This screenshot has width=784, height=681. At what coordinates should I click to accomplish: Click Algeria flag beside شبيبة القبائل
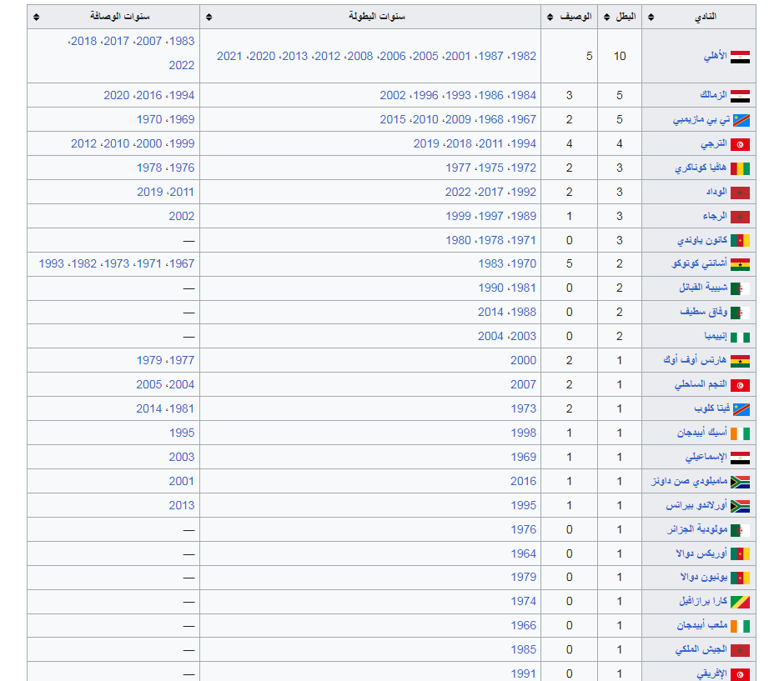(740, 288)
